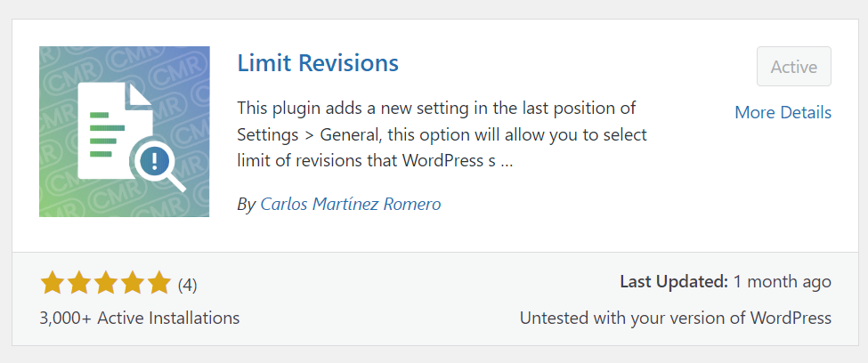Click 'Untested with your version of WordPress'
The height and width of the screenshot is (363, 868).
[x=676, y=319]
